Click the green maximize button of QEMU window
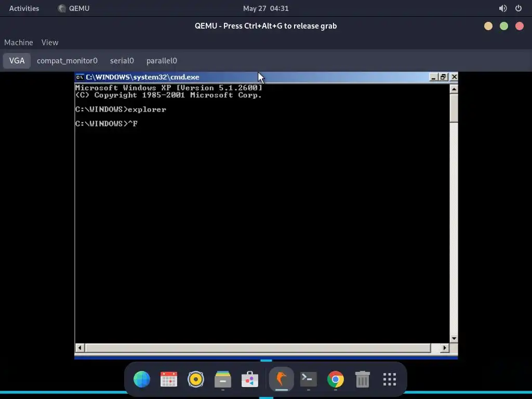 [x=504, y=26]
